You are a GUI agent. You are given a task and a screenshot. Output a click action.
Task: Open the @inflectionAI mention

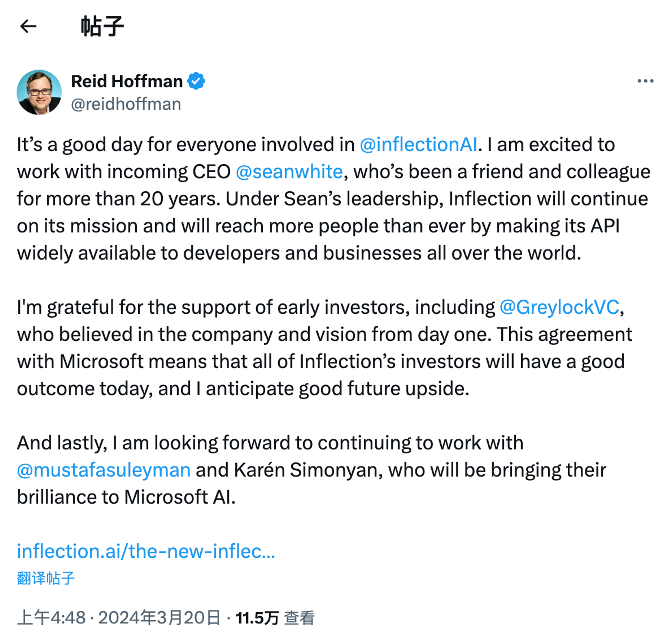(418, 145)
